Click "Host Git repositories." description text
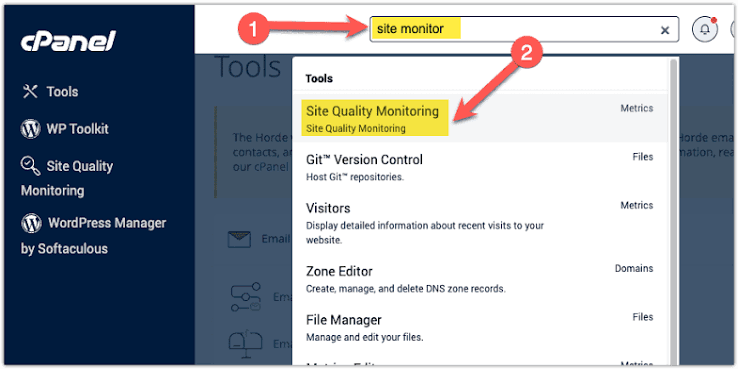The width and height of the screenshot is (738, 369). pos(355,177)
